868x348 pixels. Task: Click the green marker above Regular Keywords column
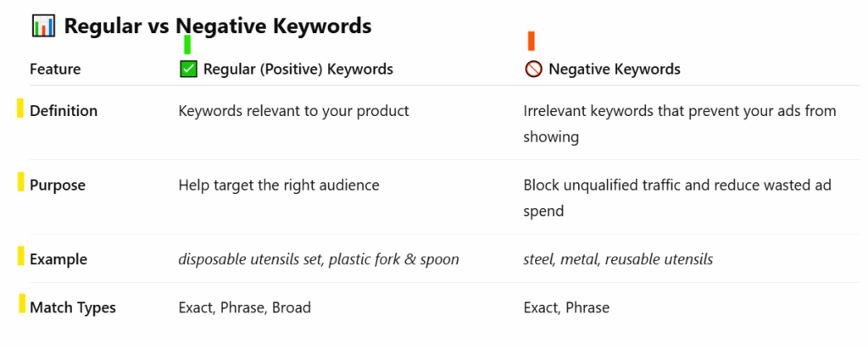point(187,45)
